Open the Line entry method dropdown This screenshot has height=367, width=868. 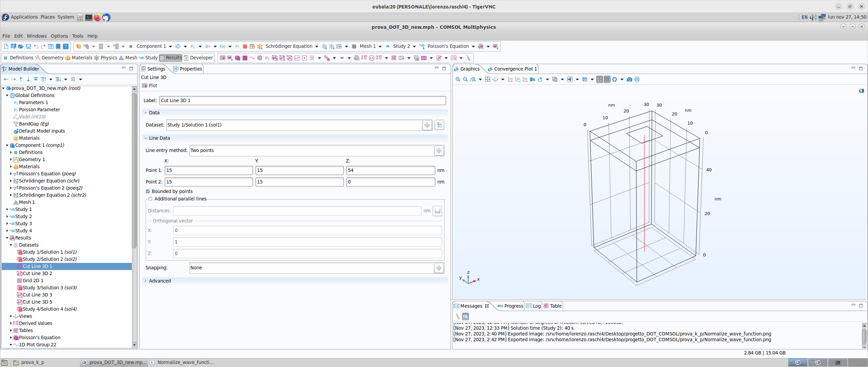coord(439,150)
